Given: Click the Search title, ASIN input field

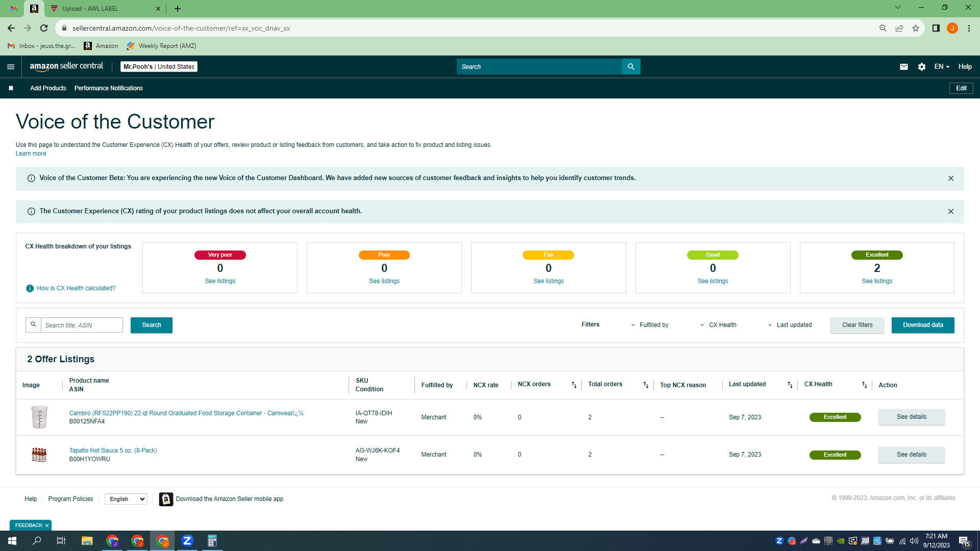Looking at the screenshot, I should 82,325.
